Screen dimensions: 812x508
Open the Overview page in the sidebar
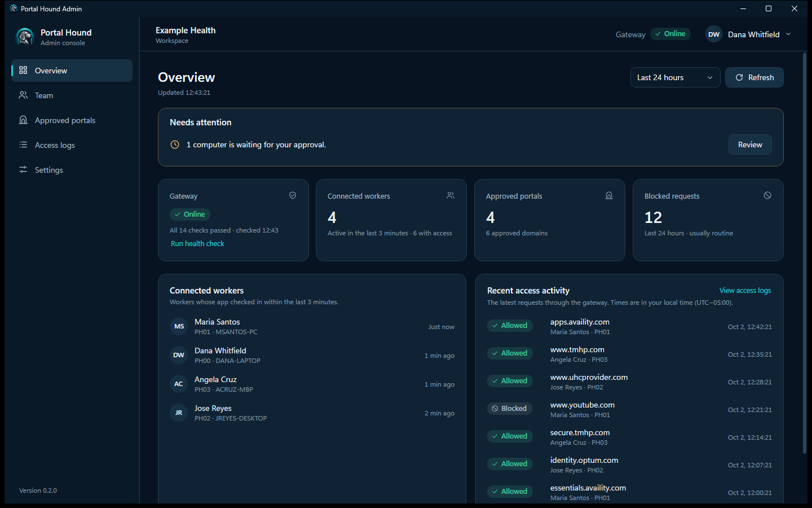tap(72, 71)
